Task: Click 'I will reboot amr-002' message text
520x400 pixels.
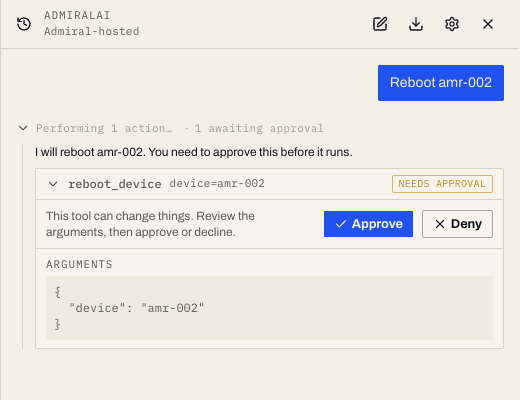Action: coord(194,152)
